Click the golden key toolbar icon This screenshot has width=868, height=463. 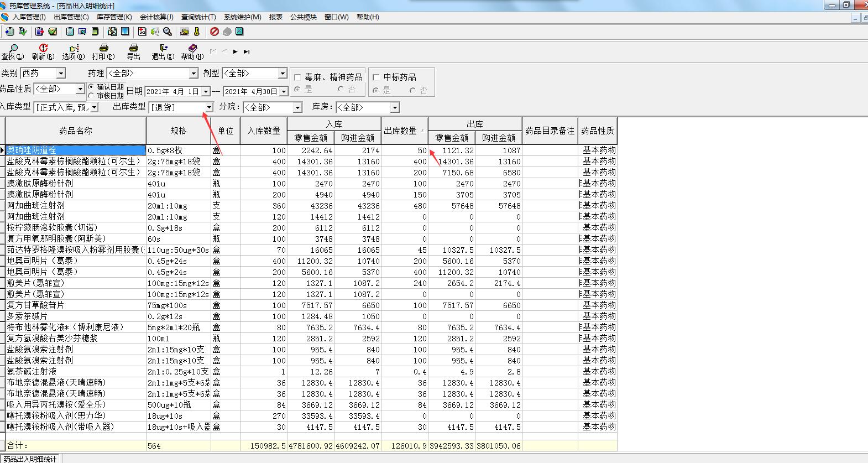click(196, 32)
